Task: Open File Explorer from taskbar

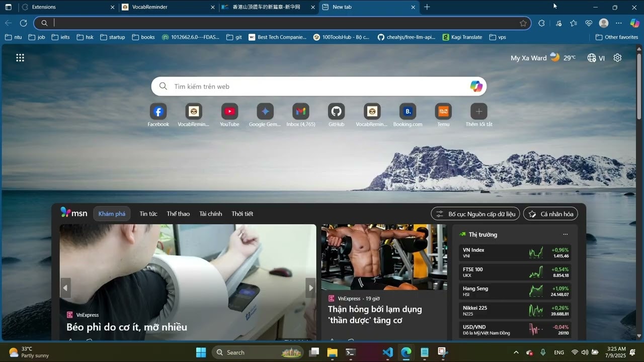Action: pos(332,352)
